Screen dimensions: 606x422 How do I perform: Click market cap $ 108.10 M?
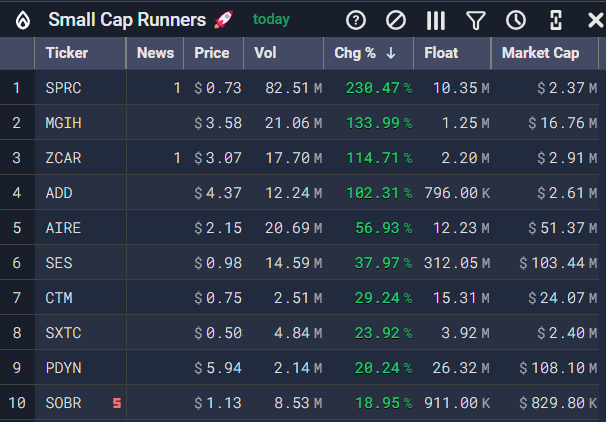pyautogui.click(x=558, y=368)
